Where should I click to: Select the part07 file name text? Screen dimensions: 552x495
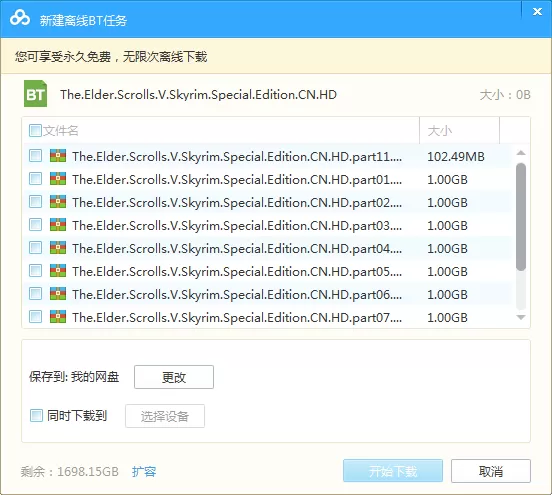pos(237,318)
